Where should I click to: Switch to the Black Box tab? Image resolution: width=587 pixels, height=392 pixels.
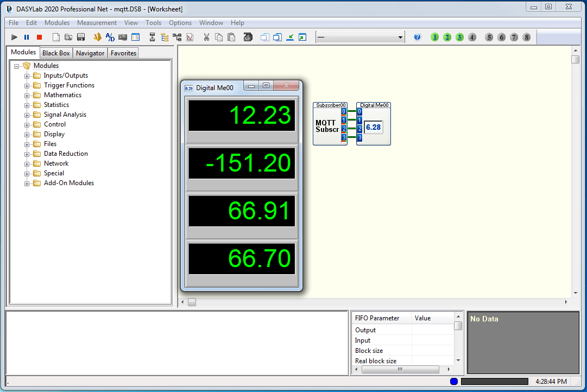tap(56, 53)
